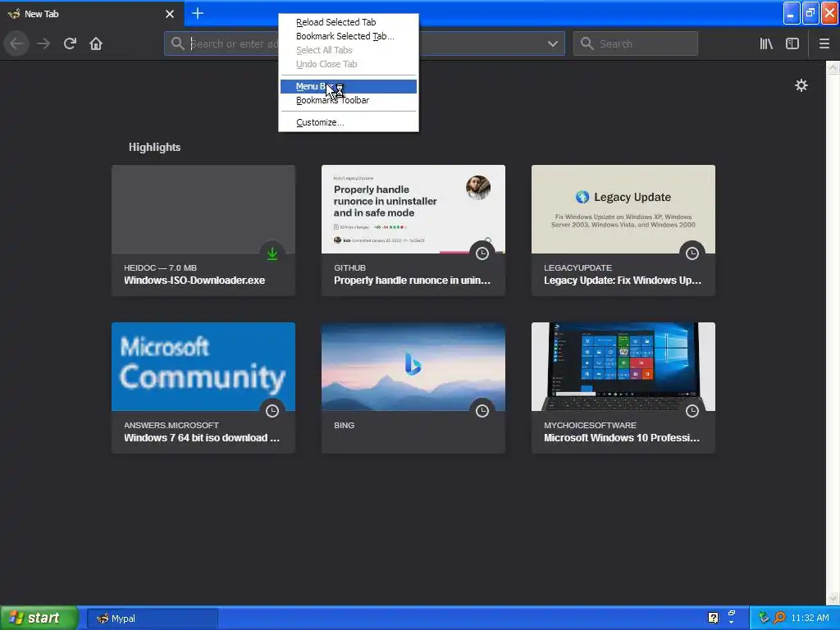The image size is (840, 630).
Task: Go to the Home page
Action: click(96, 43)
